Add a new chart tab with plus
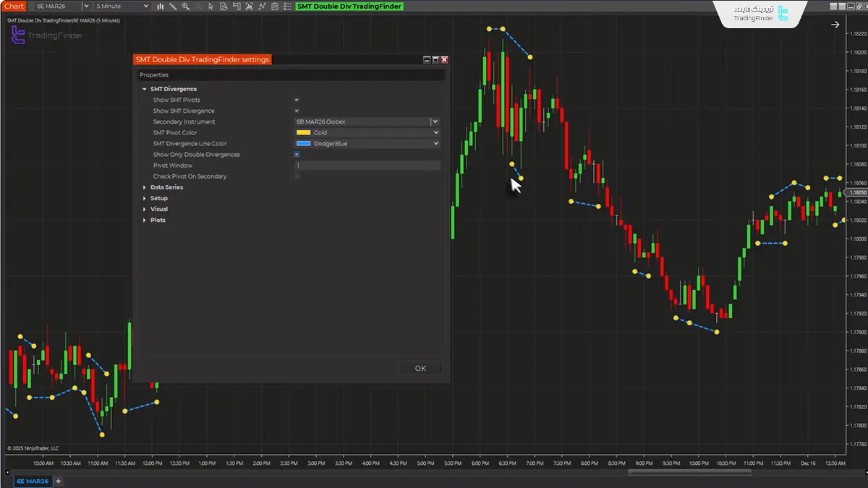This screenshot has height=488, width=868. point(59,481)
